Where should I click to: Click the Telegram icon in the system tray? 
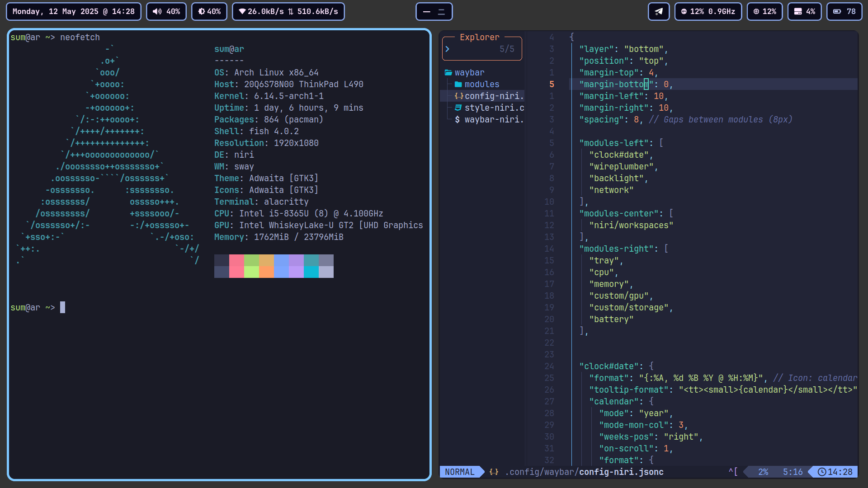click(x=659, y=11)
